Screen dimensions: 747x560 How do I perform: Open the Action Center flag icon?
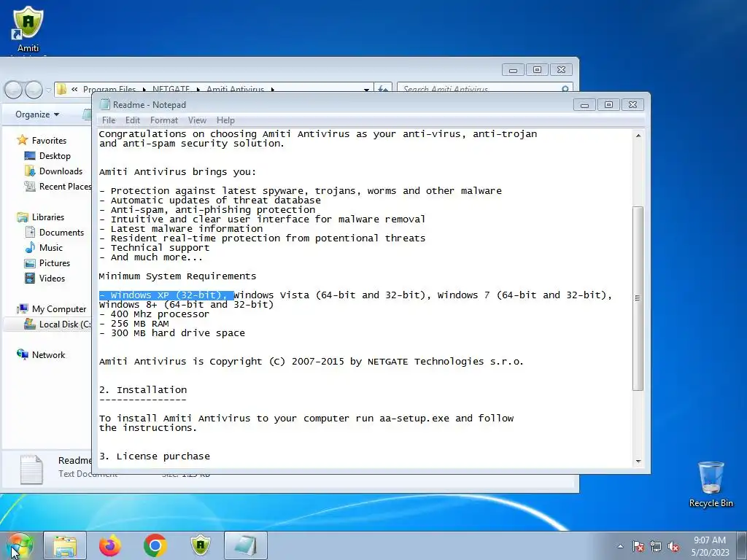pos(638,546)
